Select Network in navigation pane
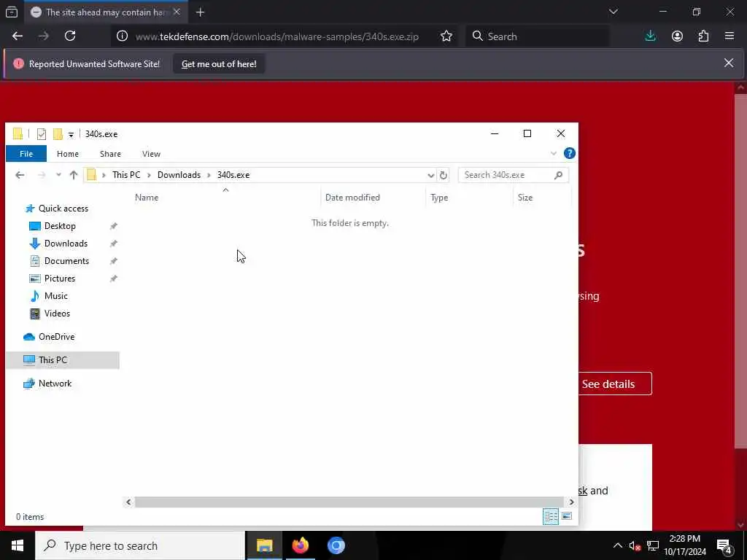The width and height of the screenshot is (747, 560). [x=55, y=384]
